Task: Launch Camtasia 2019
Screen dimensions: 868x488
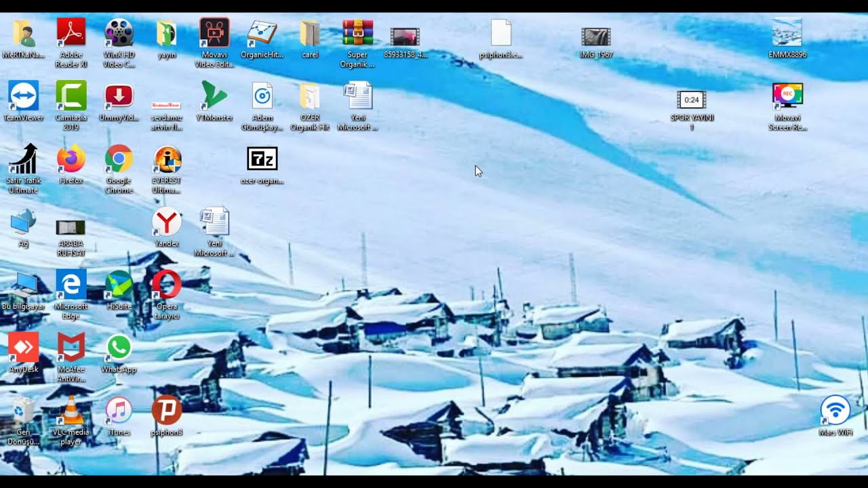Action: (x=71, y=96)
